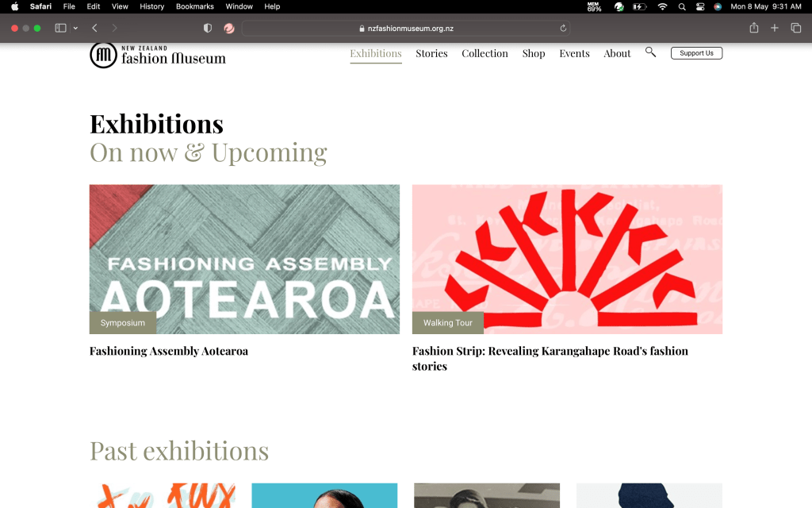
Task: Click the site search magnifier icon
Action: [650, 52]
